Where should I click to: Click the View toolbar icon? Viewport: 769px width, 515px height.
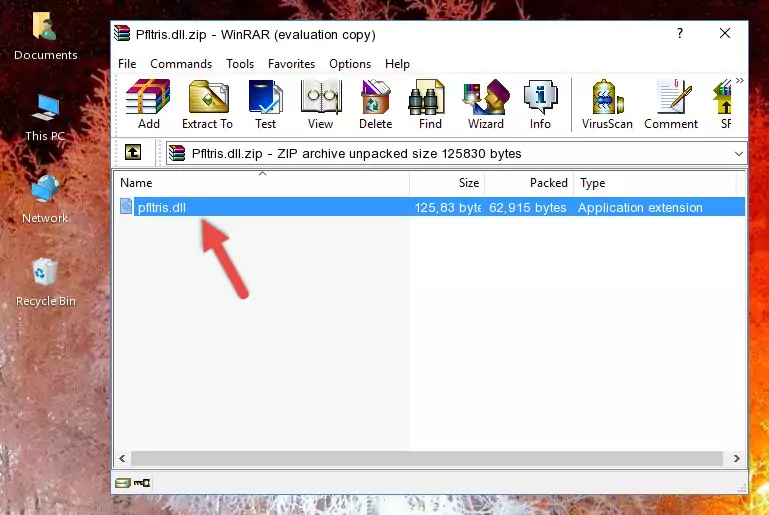[x=321, y=104]
